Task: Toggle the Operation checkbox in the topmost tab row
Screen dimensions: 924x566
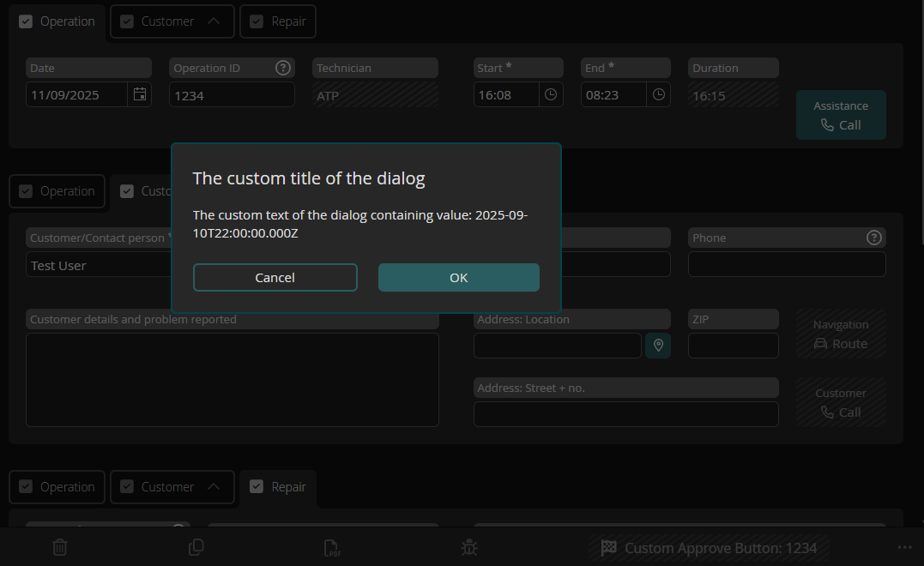Action: pyautogui.click(x=25, y=21)
